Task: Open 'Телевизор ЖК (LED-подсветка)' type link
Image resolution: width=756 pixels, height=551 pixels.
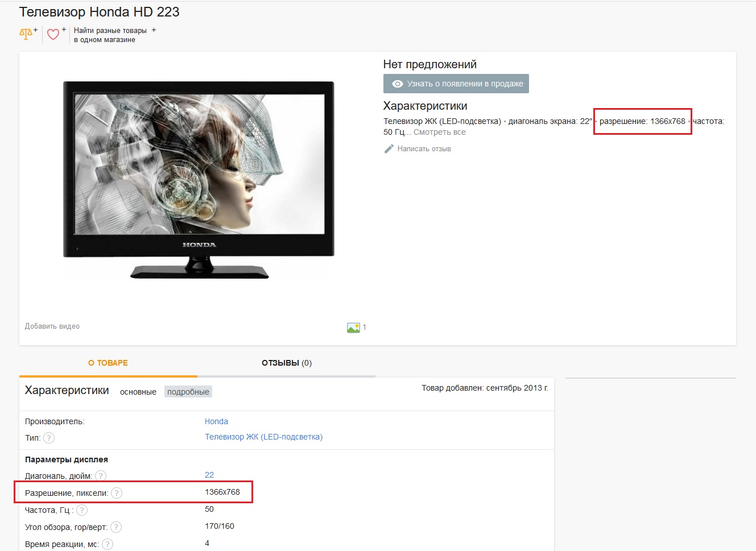Action: pyautogui.click(x=263, y=437)
